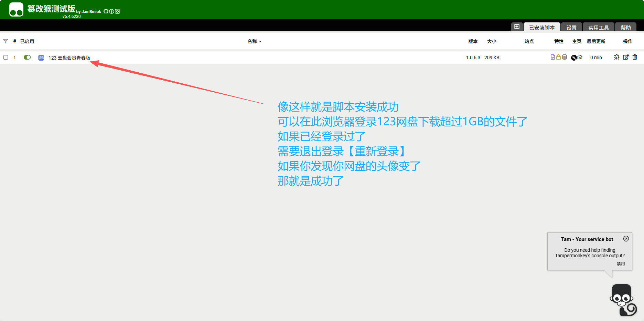The image size is (644, 321).
Task: Open a new script with the plus icon
Action: coord(517,27)
